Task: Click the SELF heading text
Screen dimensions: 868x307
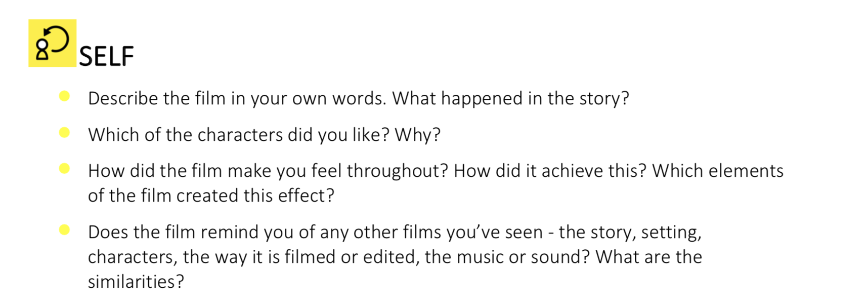Action: (106, 56)
